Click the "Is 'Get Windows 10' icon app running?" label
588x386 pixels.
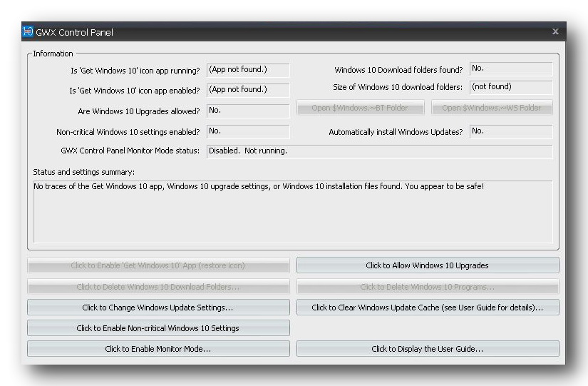pos(135,71)
